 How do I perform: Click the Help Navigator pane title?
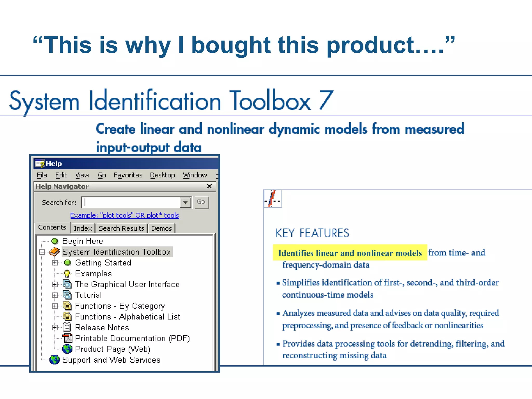coord(62,186)
